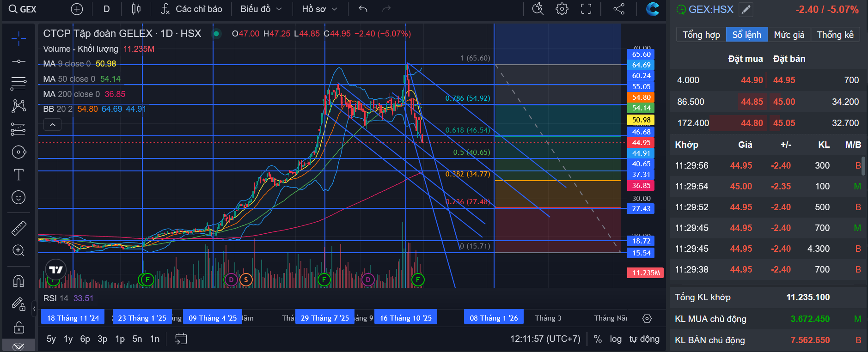The height and width of the screenshot is (352, 868).
Task: Set the chart range to 1y
Action: point(68,339)
